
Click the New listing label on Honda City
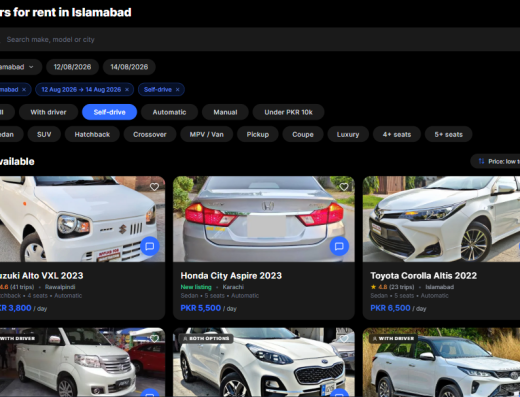(x=196, y=287)
